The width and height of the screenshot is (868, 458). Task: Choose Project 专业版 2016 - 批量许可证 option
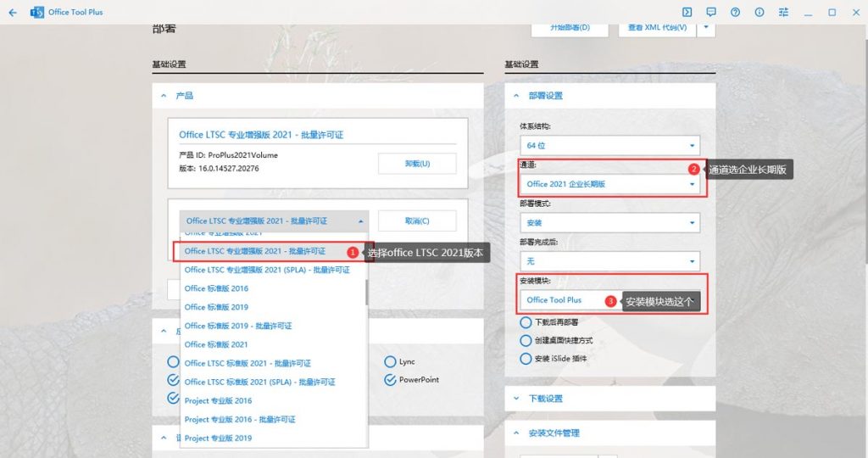click(x=274, y=419)
